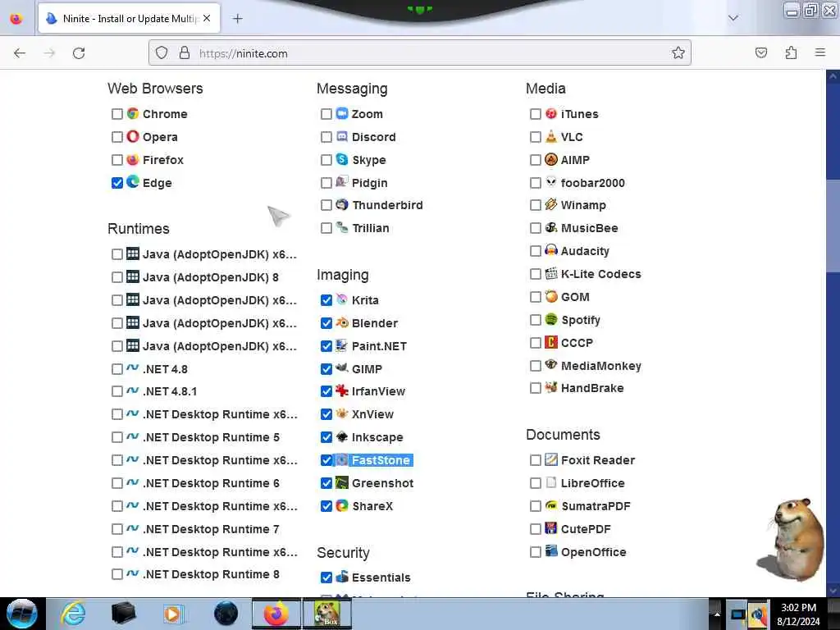Click the K-Lite Codecs label
840x630 pixels.
tap(600, 274)
